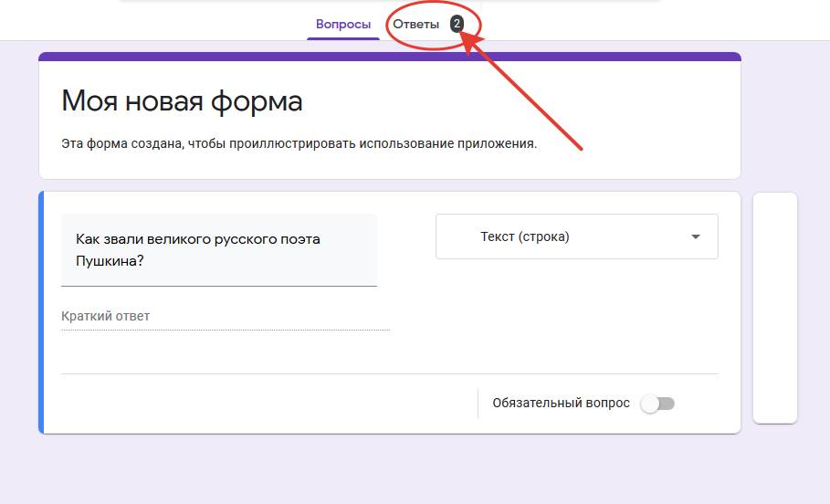Click the Обязательный вопрос label text

pos(561,404)
